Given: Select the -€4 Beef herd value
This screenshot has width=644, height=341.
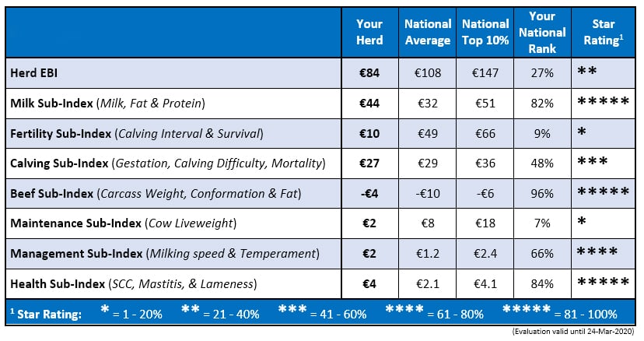Looking at the screenshot, I should pos(369,192).
